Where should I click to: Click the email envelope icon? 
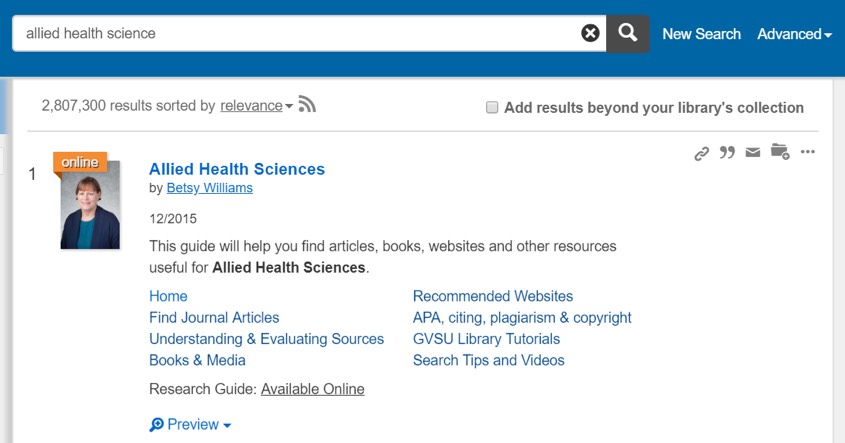(x=753, y=153)
